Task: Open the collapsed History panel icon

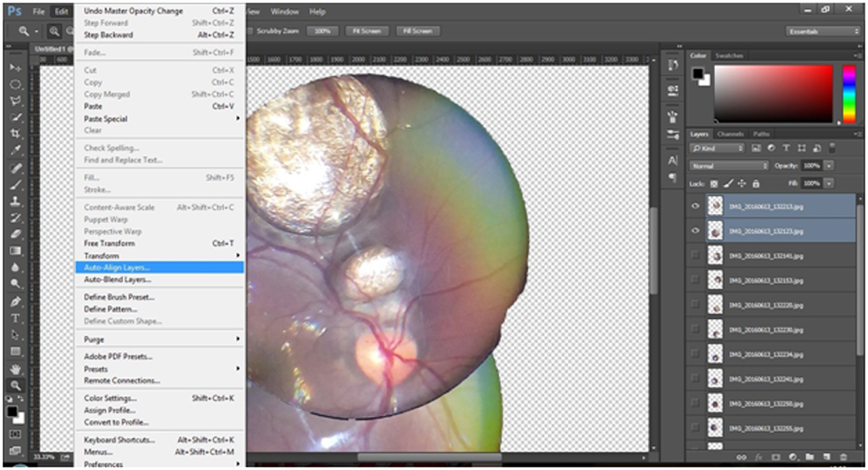Action: pyautogui.click(x=673, y=65)
